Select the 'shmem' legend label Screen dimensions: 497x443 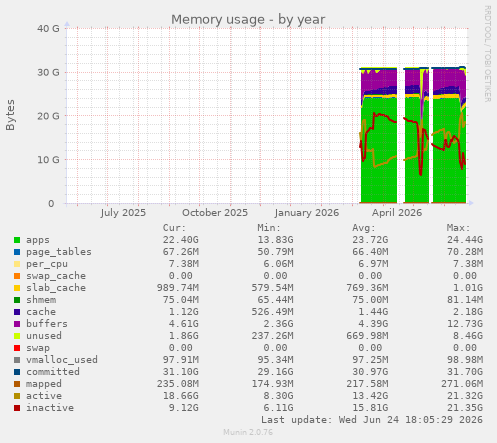pos(41,300)
